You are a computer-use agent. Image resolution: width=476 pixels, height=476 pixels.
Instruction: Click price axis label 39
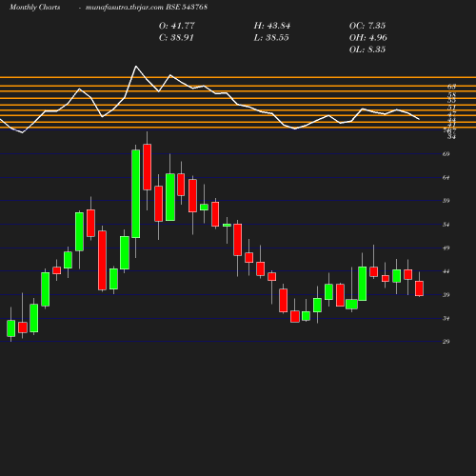446,295
